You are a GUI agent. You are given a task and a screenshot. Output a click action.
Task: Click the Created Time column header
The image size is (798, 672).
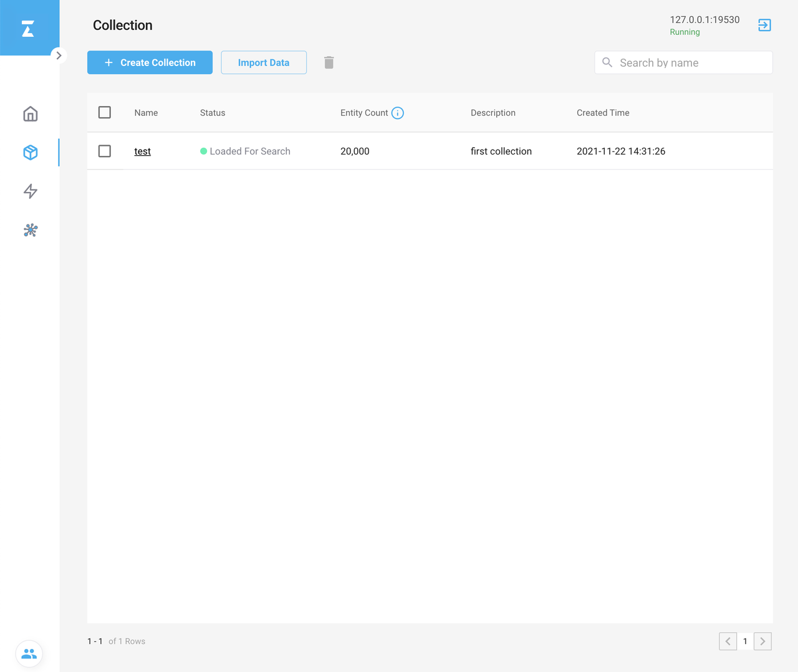pyautogui.click(x=603, y=113)
